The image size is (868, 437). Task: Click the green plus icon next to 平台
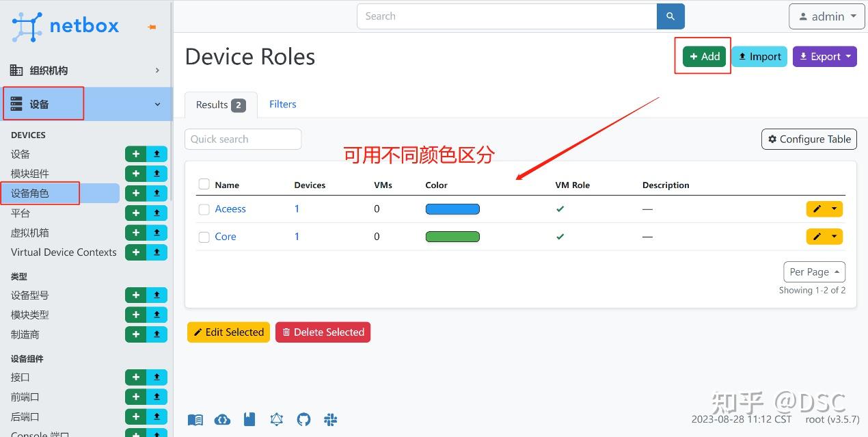click(136, 213)
